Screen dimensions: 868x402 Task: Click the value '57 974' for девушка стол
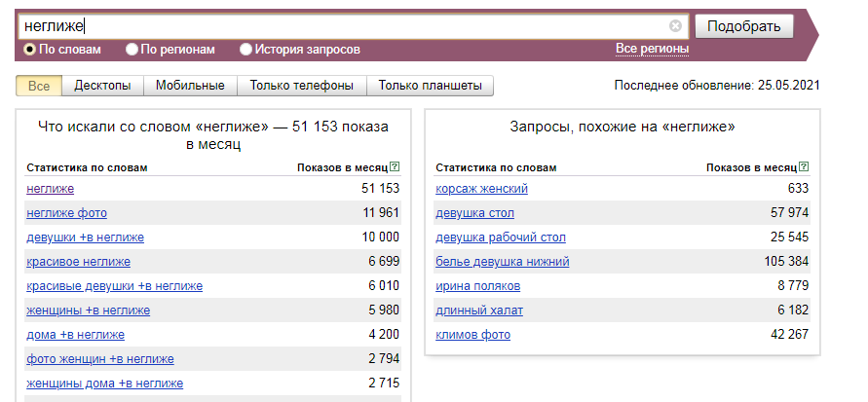(x=789, y=213)
